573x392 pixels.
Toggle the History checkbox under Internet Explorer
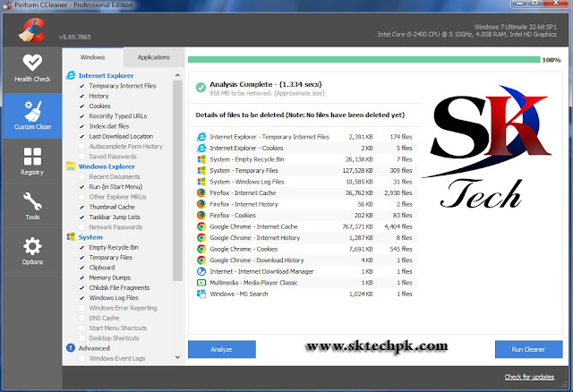pos(82,96)
